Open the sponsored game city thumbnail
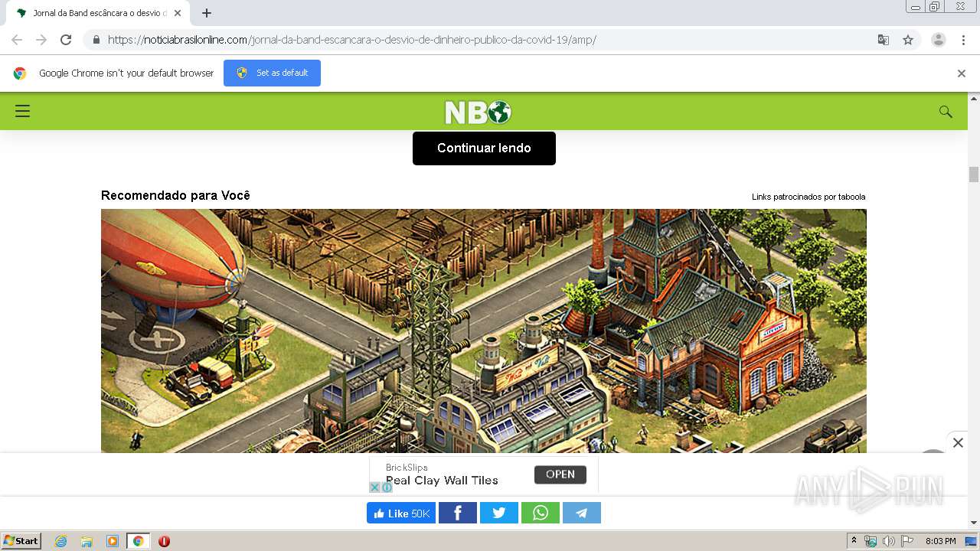This screenshot has height=551, width=980. tap(484, 331)
